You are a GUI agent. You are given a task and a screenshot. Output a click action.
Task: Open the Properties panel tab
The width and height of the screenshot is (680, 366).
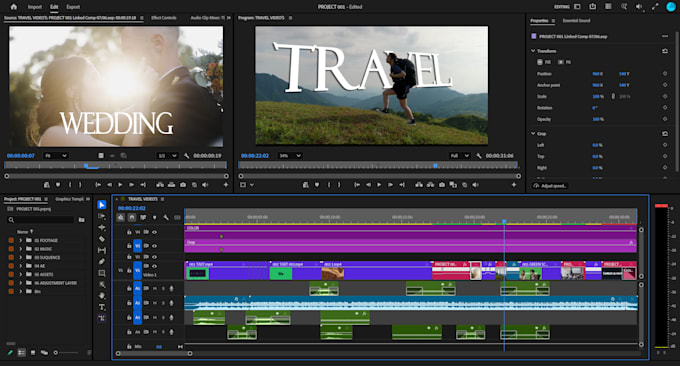pos(539,20)
